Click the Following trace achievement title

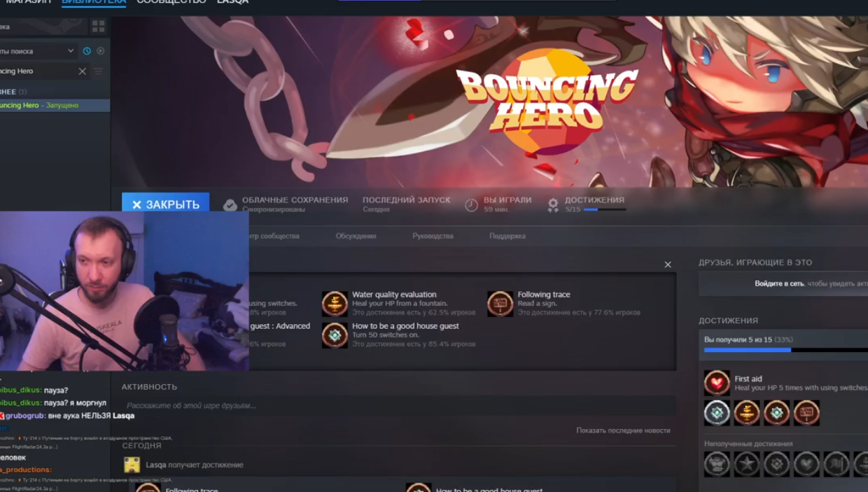544,295
